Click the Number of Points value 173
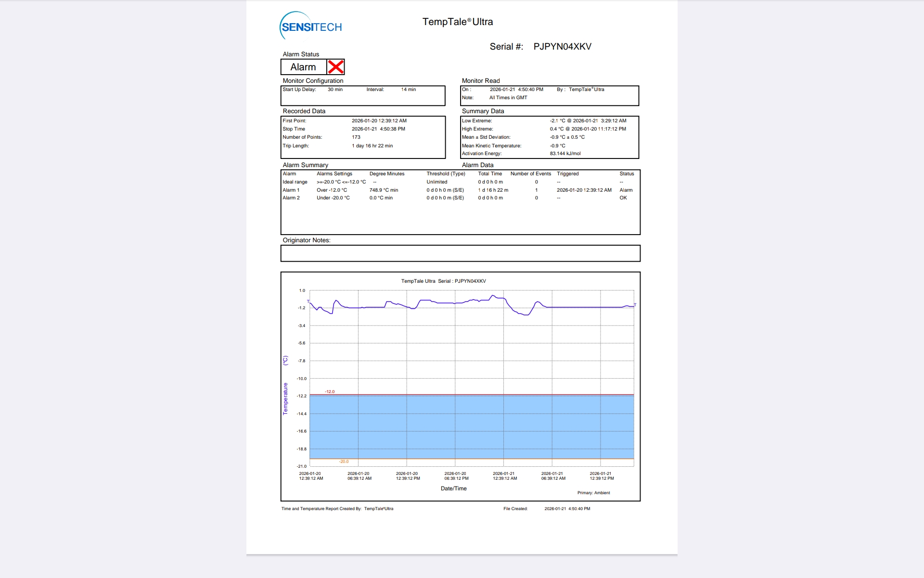 [x=356, y=137]
